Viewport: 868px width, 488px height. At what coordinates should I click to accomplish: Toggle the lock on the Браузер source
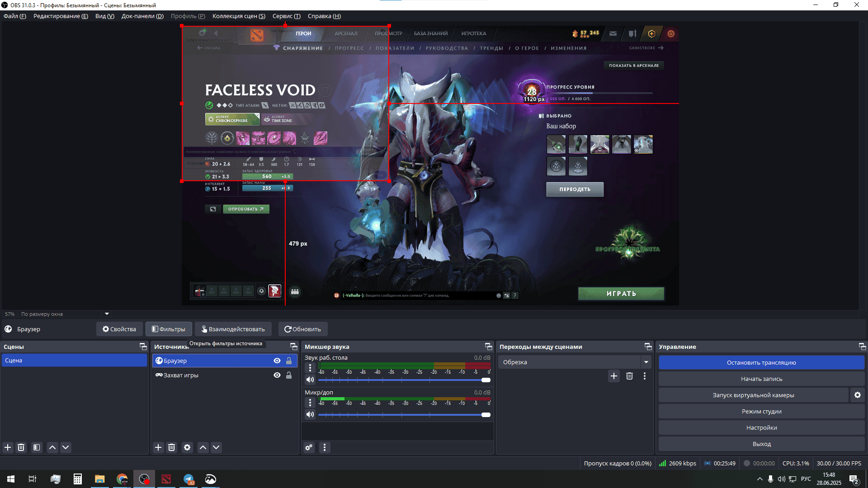pos(289,361)
